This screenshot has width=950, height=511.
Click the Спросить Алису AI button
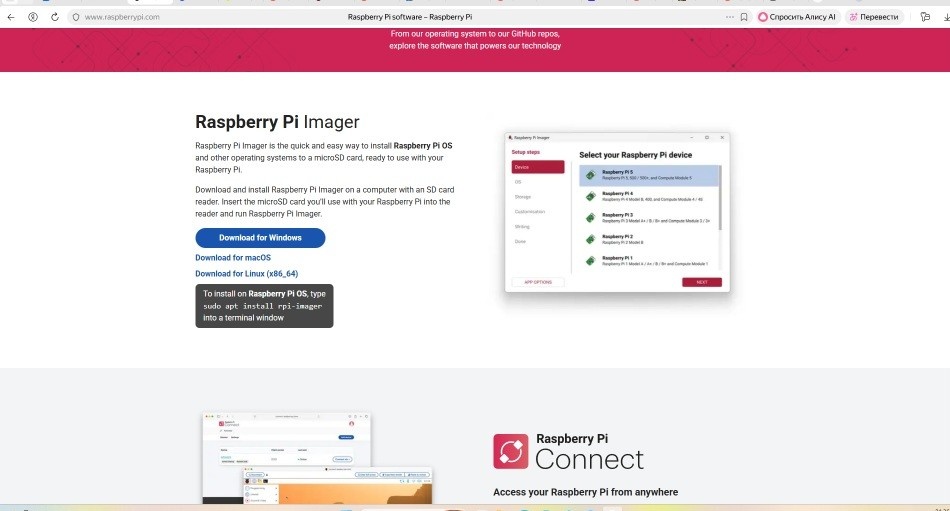[x=797, y=17]
